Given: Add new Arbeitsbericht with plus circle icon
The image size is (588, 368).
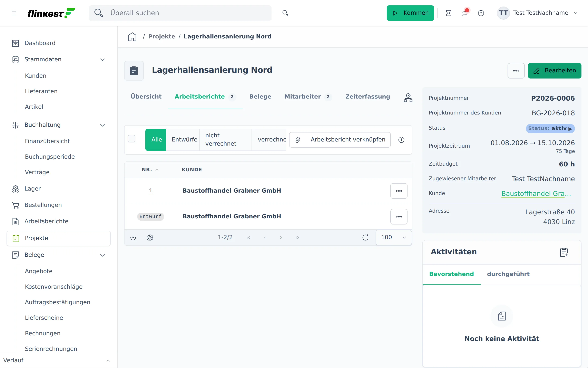Looking at the screenshot, I should click(401, 140).
